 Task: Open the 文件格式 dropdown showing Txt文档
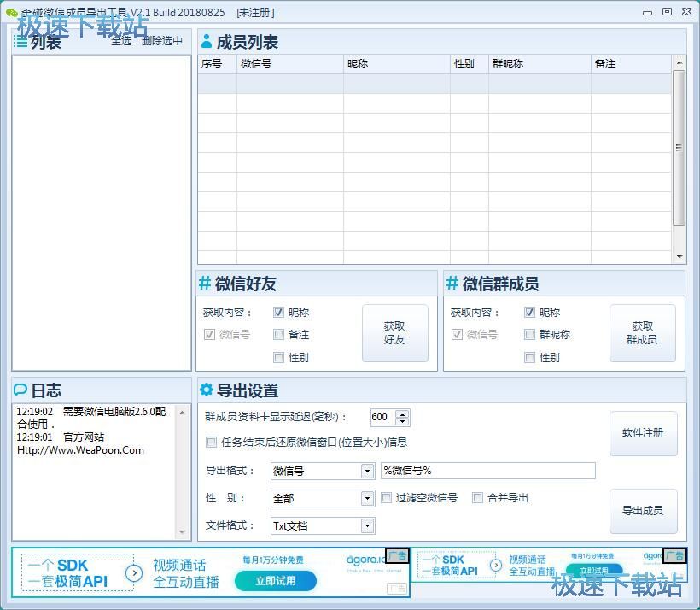[x=367, y=525]
